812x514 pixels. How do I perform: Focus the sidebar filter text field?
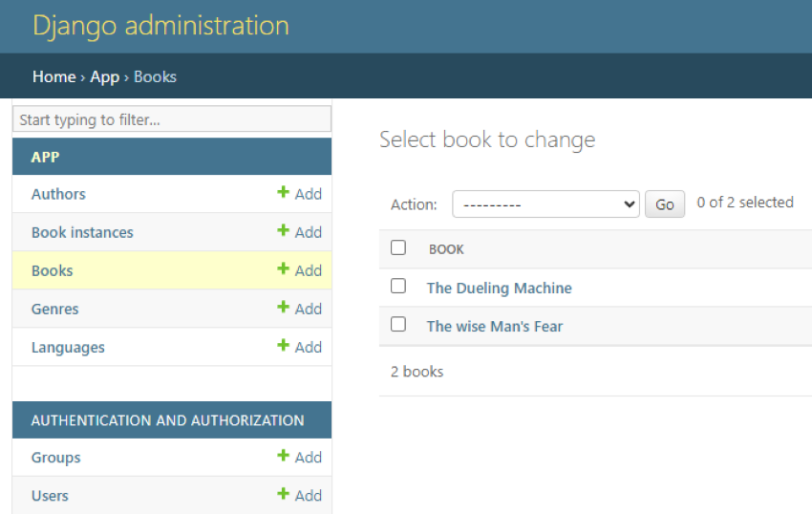pyautogui.click(x=172, y=119)
